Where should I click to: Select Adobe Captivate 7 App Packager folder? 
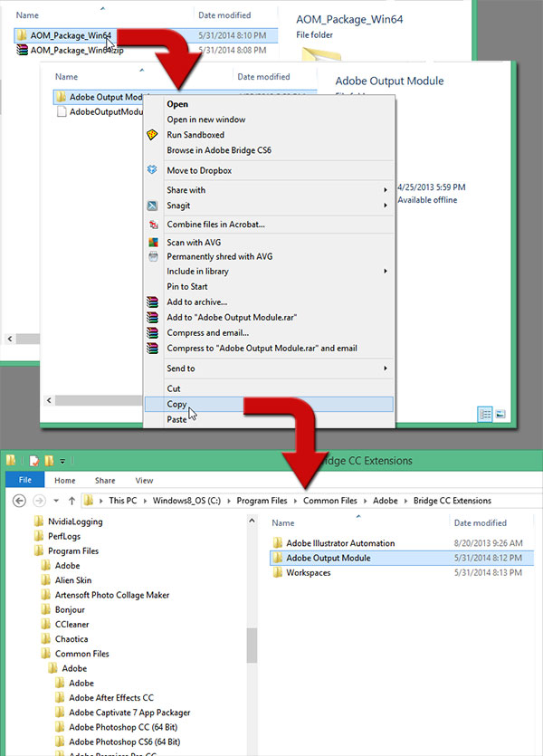pyautogui.click(x=129, y=713)
